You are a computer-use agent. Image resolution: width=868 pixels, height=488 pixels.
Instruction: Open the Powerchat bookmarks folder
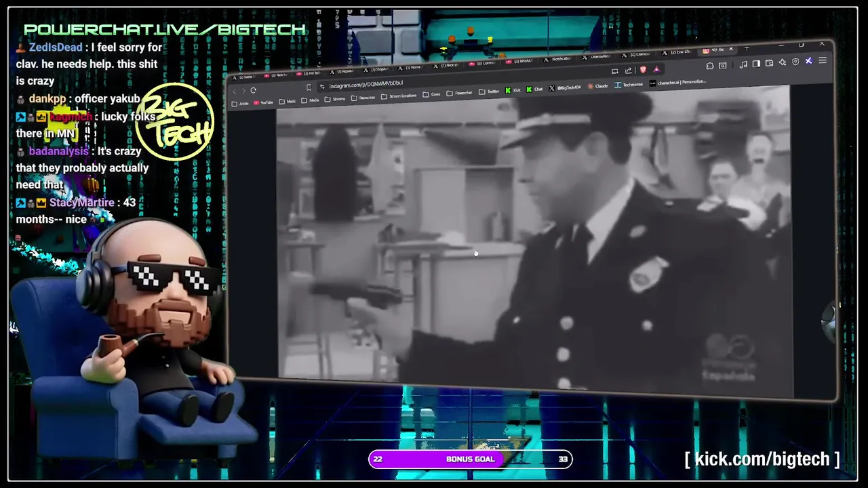459,93
